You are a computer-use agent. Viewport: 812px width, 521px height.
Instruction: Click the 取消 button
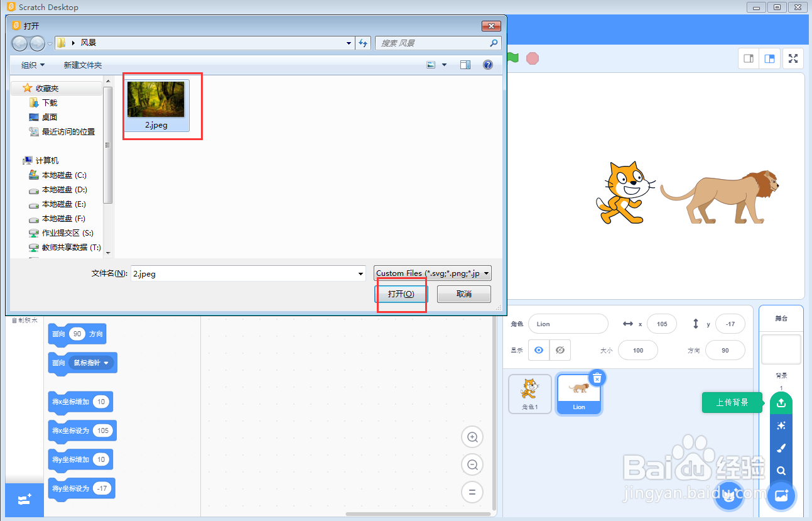click(x=463, y=293)
